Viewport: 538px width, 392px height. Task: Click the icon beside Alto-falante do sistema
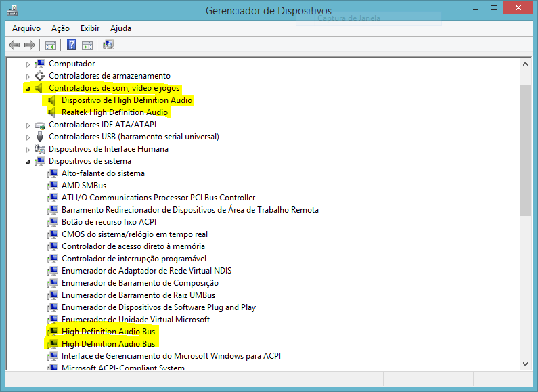[x=53, y=173]
